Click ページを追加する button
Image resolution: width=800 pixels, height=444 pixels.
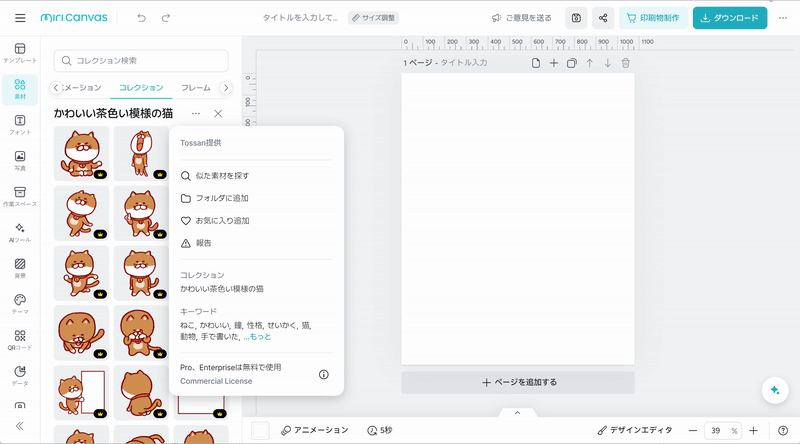pos(518,383)
